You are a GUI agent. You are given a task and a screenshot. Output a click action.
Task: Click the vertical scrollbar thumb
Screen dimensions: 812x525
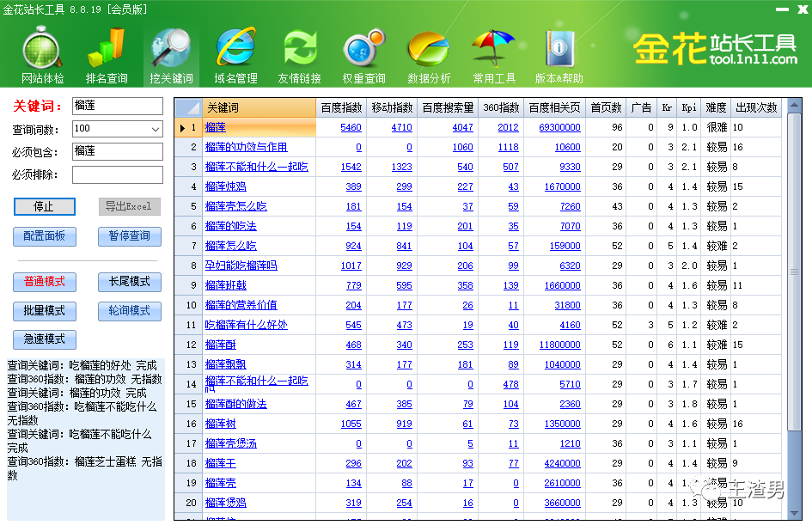(794, 272)
